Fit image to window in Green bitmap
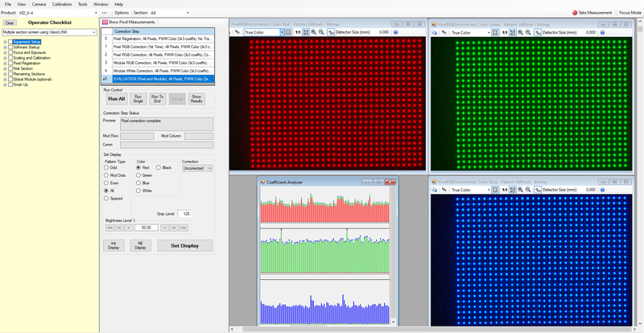The image size is (644, 333). (512, 32)
